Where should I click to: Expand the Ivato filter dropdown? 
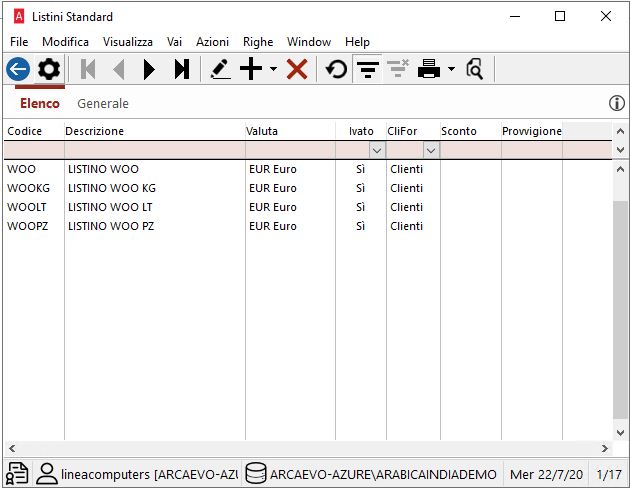coord(377,150)
